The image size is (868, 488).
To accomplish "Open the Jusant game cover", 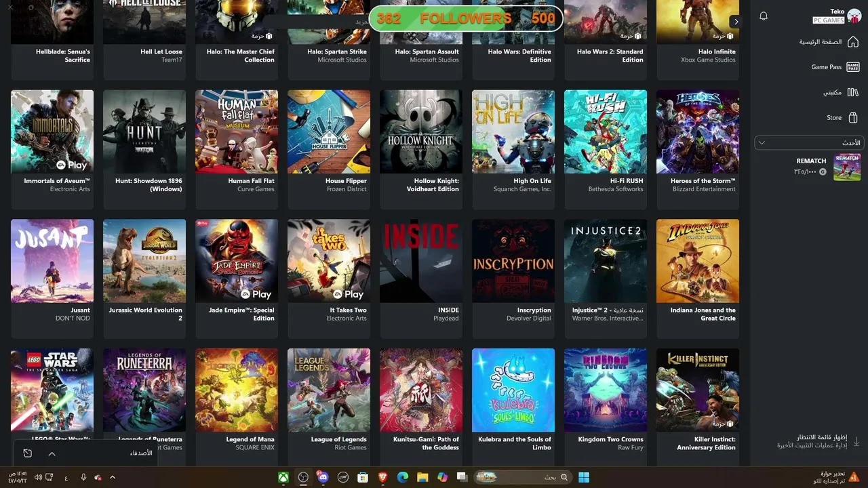I will [x=52, y=261].
